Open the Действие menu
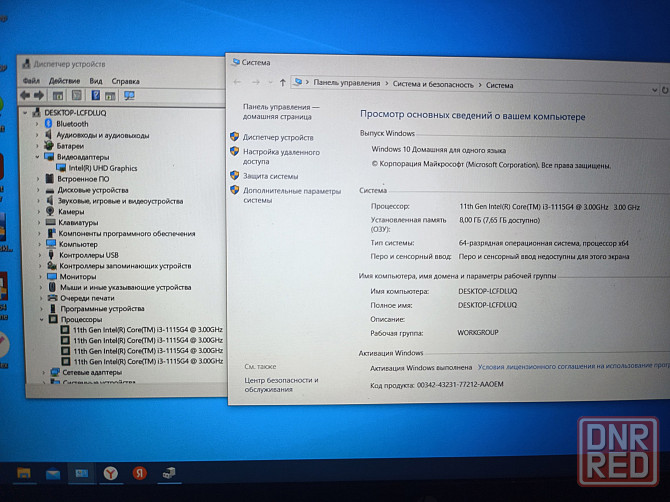This screenshot has height=502, width=670. [x=65, y=81]
